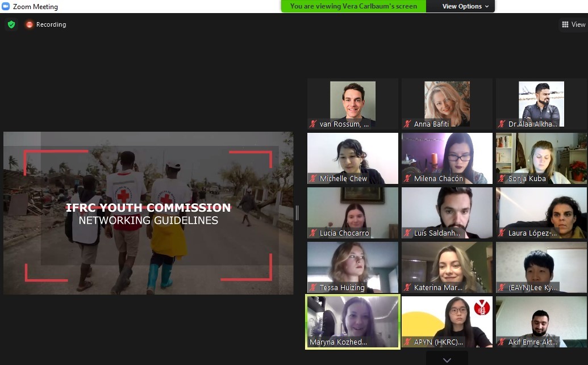Select Luís Saldanh's video tile
Viewport: 588px width, 365px height.
click(x=447, y=213)
